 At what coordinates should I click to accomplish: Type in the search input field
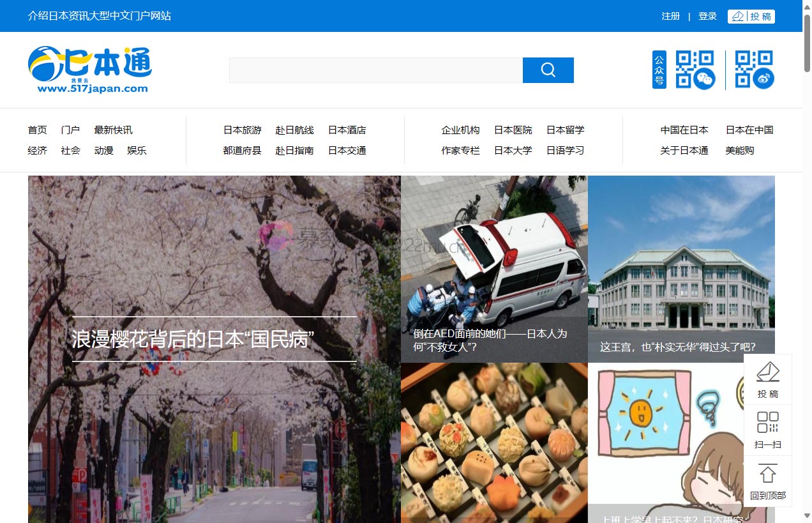[375, 70]
